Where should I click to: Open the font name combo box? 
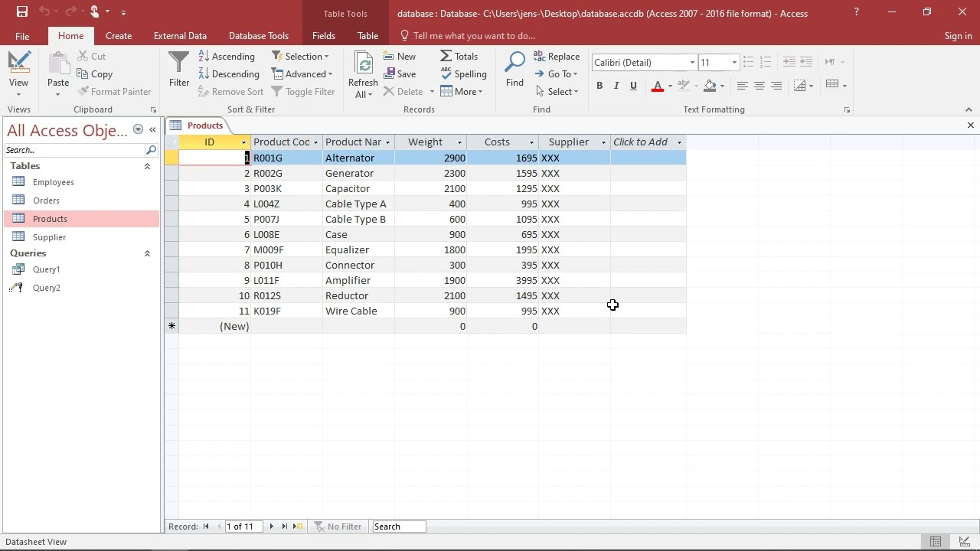[644, 62]
